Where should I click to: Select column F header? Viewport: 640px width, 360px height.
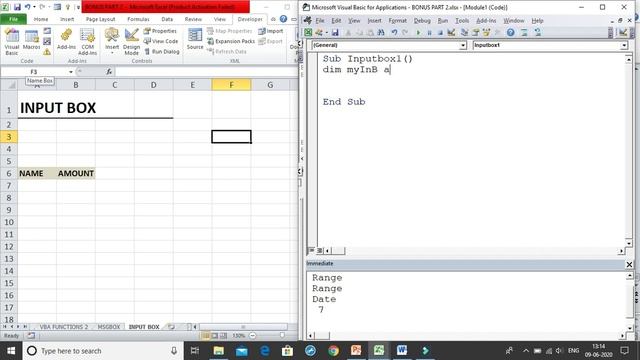point(231,85)
